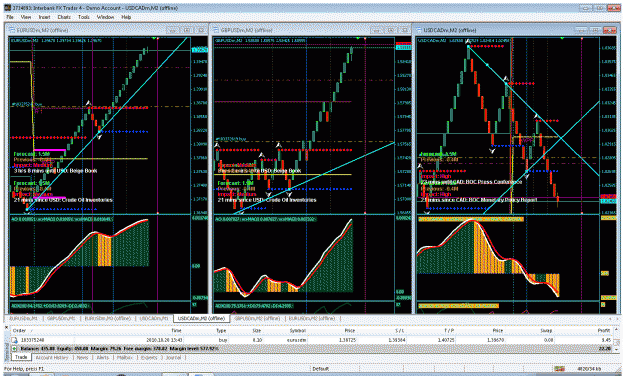The width and height of the screenshot is (625, 376).
Task: Open the Trade terminal tab
Action: pos(21,357)
